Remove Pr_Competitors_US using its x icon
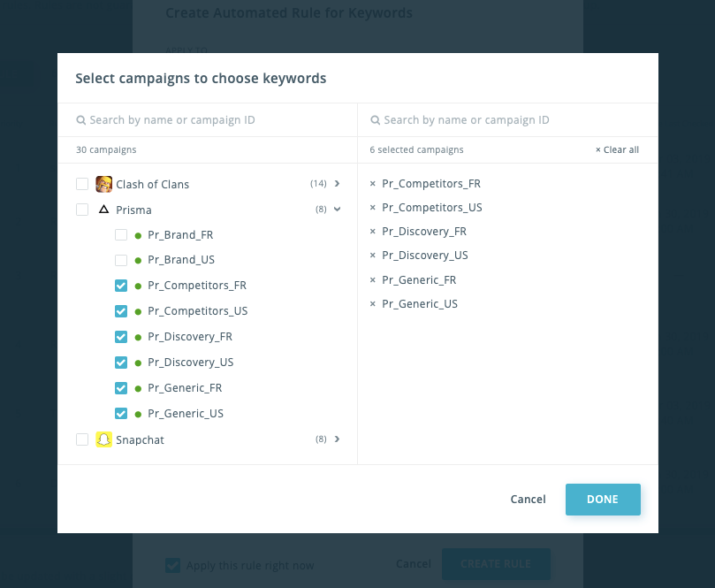Screen dimensions: 715x588 (x=373, y=208)
